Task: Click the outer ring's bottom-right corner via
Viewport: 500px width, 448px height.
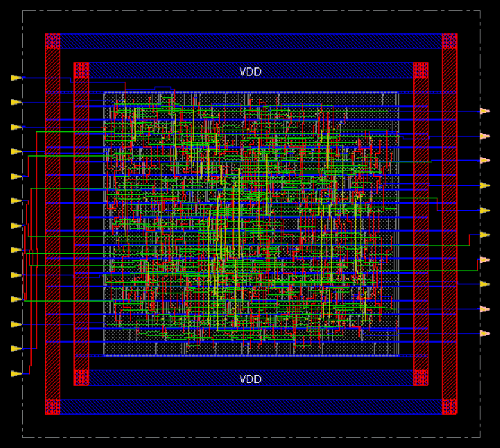Action: point(450,407)
